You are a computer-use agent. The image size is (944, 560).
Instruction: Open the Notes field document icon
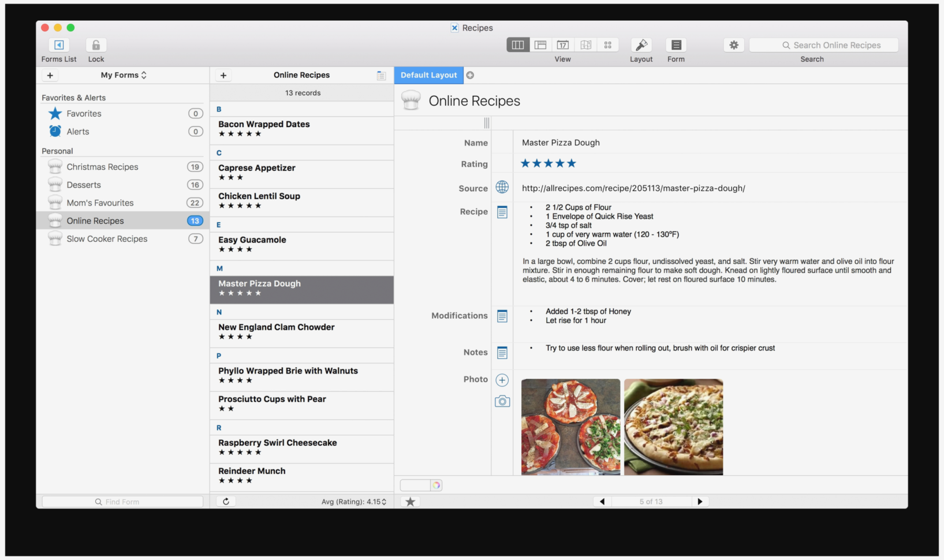(x=502, y=352)
